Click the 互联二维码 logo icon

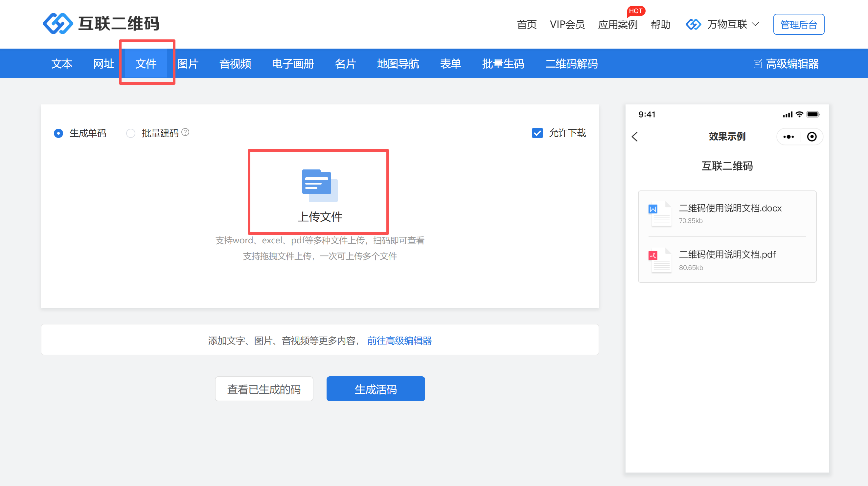(57, 24)
